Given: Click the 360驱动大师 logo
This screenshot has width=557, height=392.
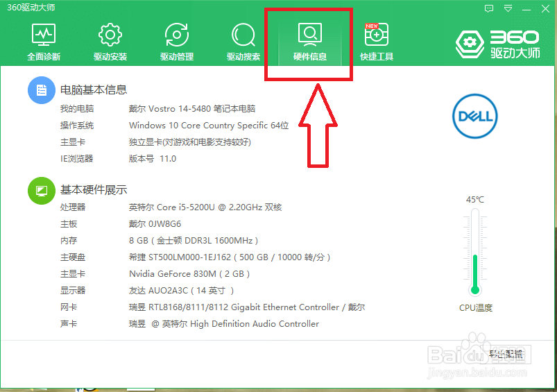Looking at the screenshot, I should click(x=497, y=44).
